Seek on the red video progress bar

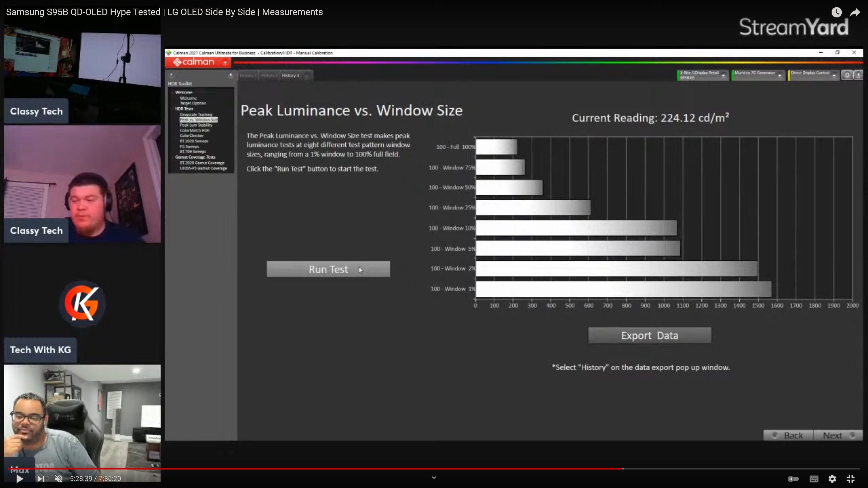point(337,469)
